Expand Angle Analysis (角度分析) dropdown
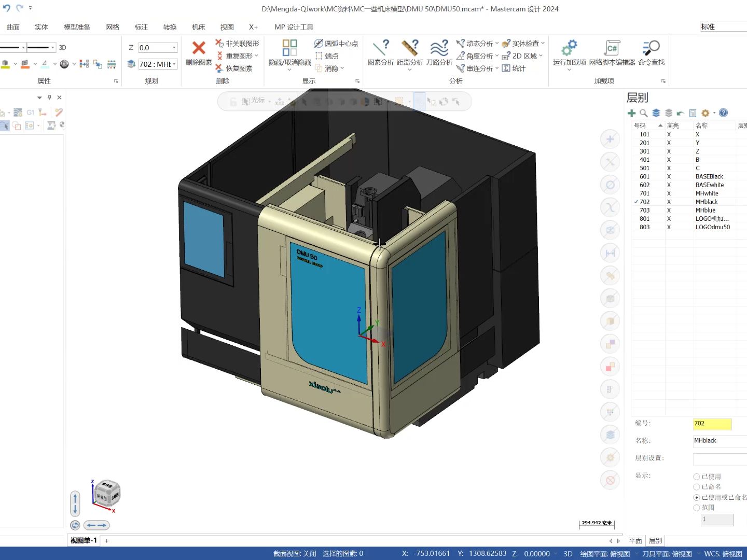 (x=496, y=56)
